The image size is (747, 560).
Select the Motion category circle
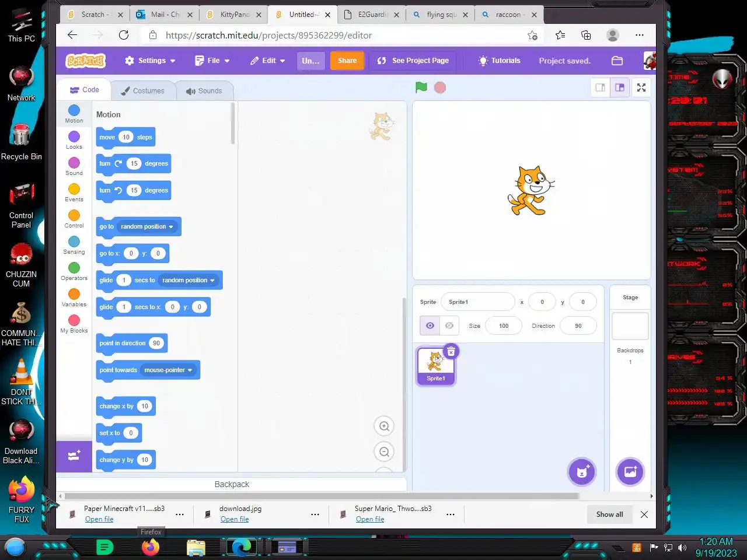pos(74,110)
